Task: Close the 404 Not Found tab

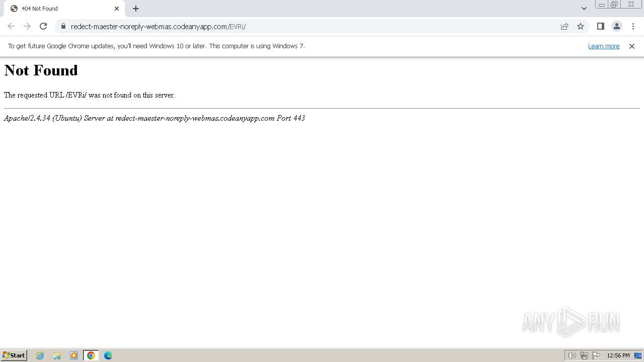Action: [117, 9]
